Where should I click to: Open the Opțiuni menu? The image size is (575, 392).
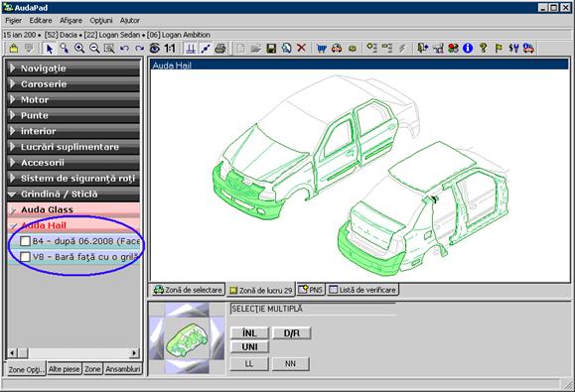tap(101, 21)
